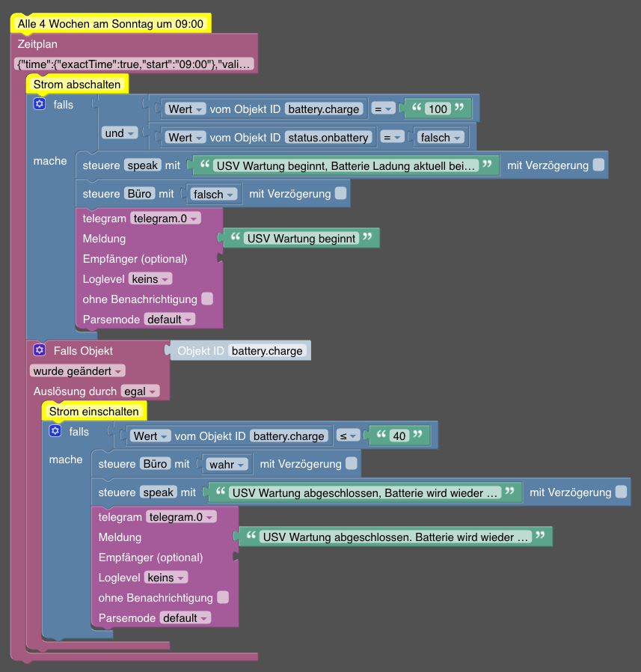Open gear mutator on second falls block
This screenshot has height=672, width=641.
click(55, 431)
